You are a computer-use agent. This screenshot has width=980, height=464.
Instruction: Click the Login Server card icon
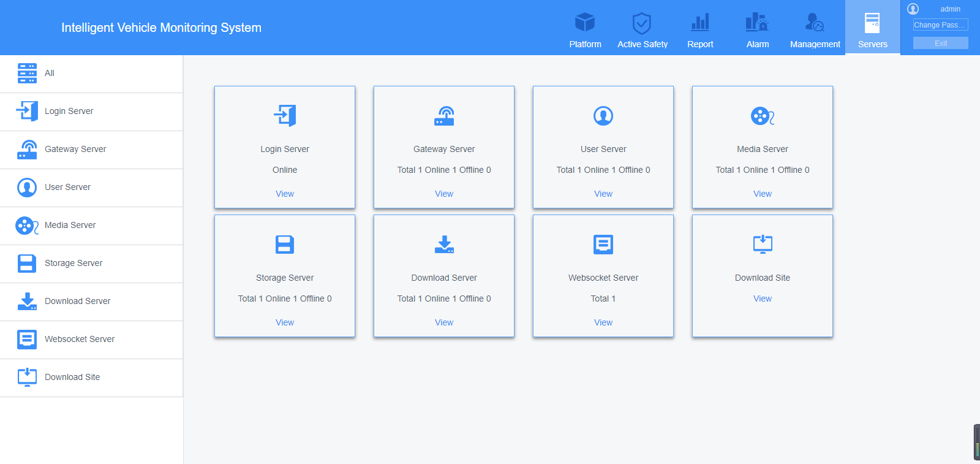(x=285, y=115)
